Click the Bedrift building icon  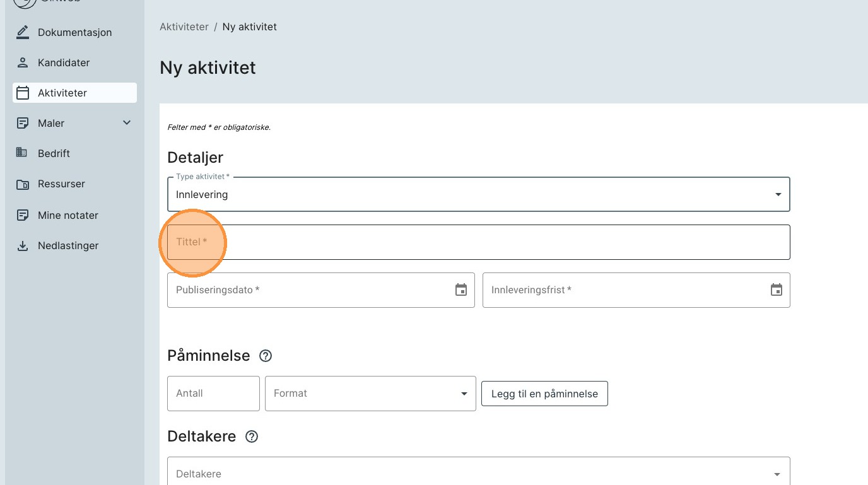(23, 153)
